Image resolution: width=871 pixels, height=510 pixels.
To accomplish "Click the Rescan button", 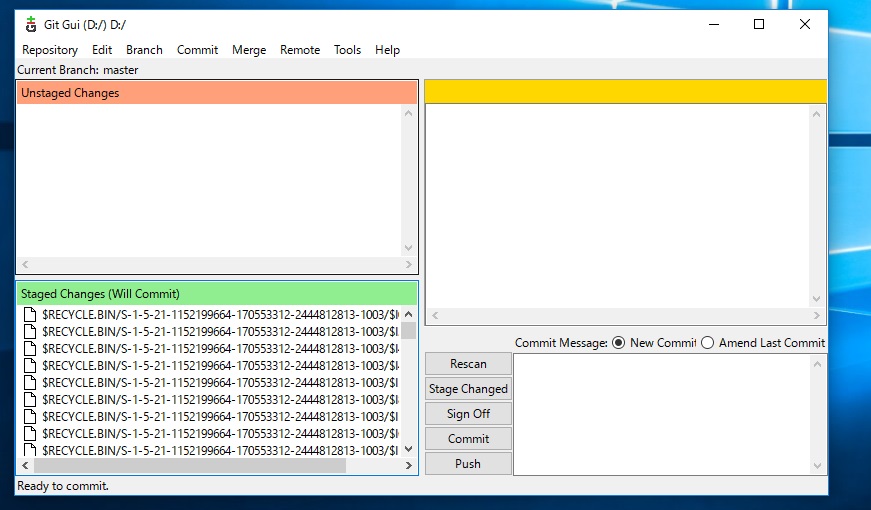I will click(x=468, y=364).
